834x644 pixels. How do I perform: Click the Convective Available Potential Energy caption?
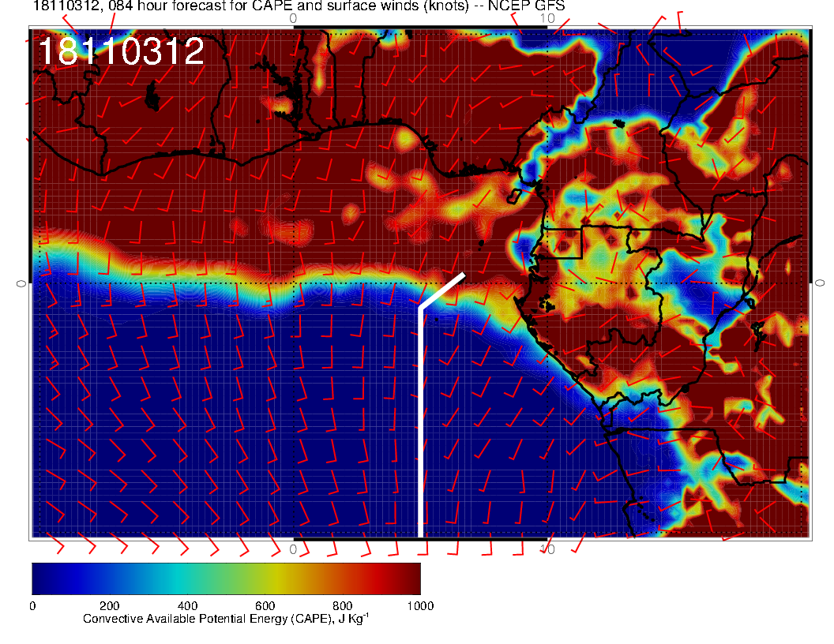point(225,620)
